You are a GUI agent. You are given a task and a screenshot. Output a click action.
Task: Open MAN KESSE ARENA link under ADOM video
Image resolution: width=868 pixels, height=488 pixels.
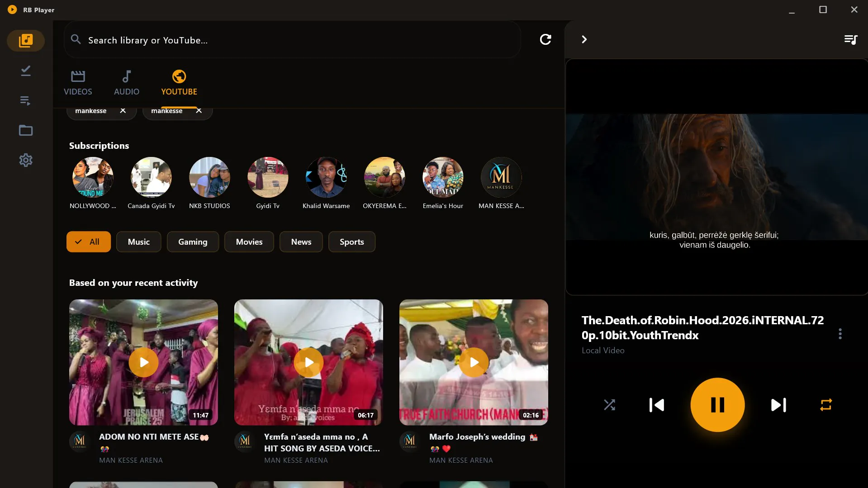(131, 460)
